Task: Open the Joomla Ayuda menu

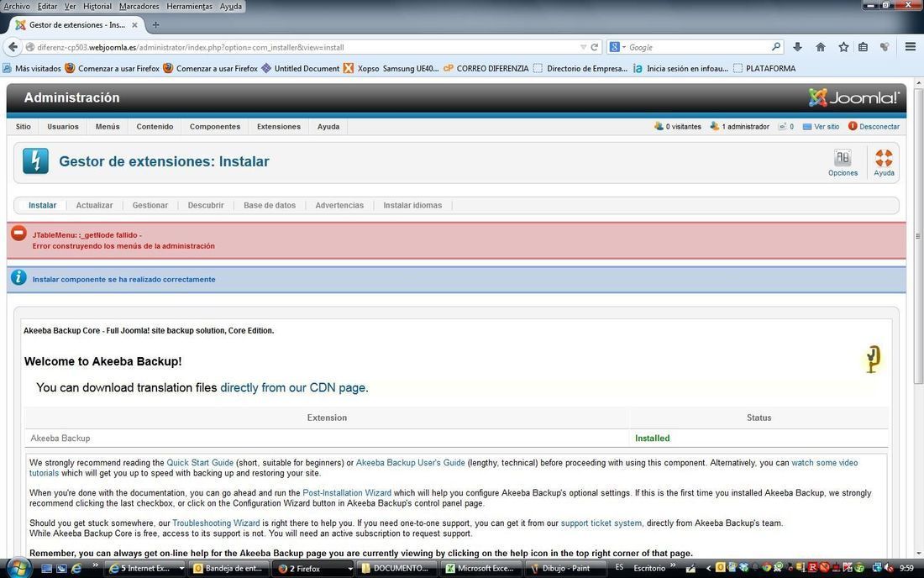Action: point(328,127)
